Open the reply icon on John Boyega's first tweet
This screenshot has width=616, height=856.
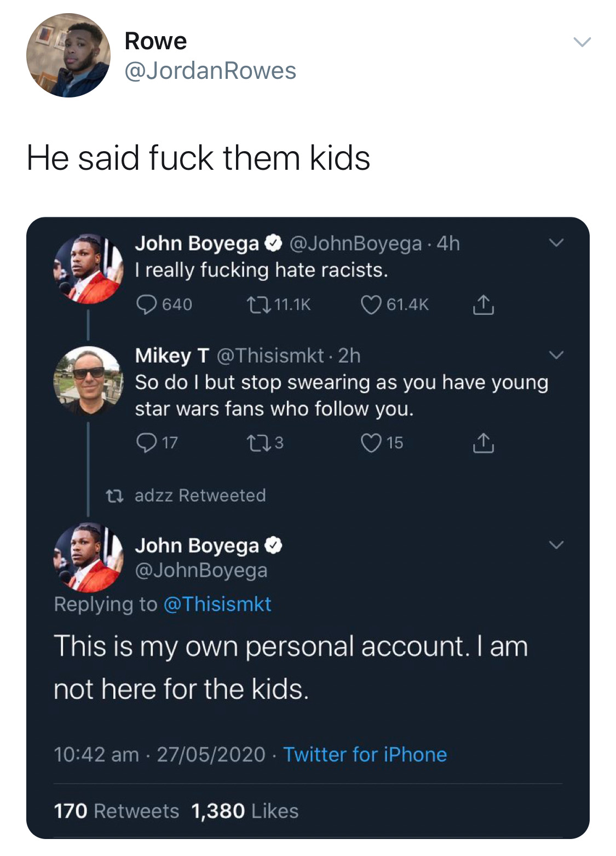click(146, 305)
